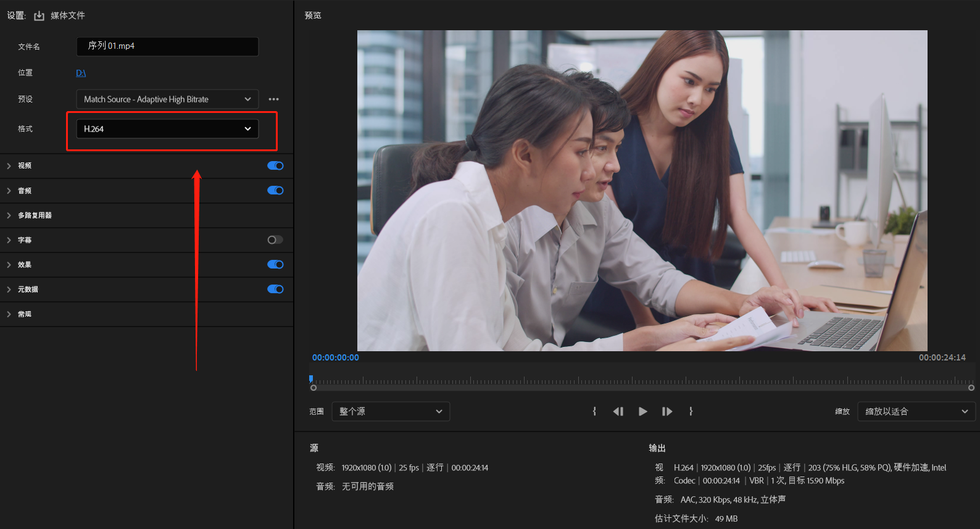Click the preview timeline ruler

point(642,380)
